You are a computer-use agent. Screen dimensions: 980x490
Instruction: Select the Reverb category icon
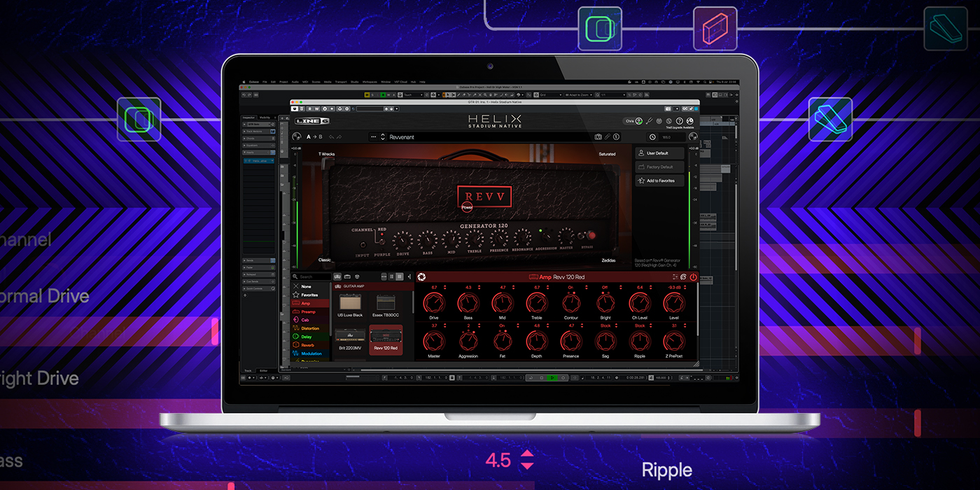pyautogui.click(x=296, y=345)
